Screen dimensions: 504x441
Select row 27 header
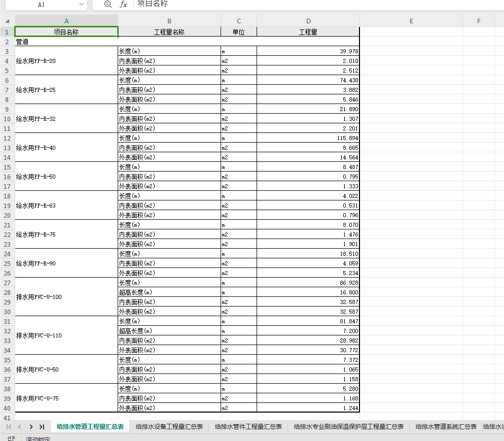7,283
